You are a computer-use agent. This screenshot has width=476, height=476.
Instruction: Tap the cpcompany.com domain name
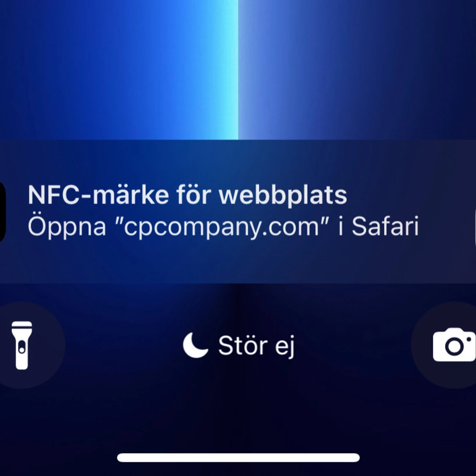tap(222, 227)
